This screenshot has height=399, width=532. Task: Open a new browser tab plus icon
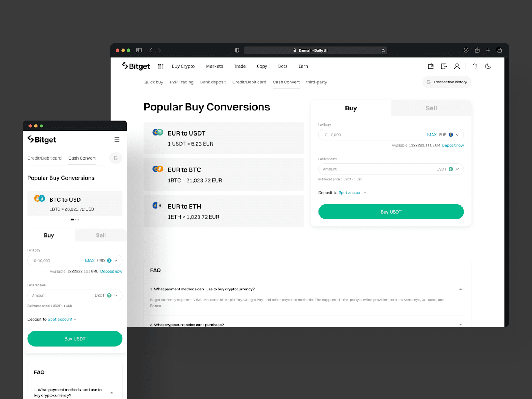[x=488, y=50]
